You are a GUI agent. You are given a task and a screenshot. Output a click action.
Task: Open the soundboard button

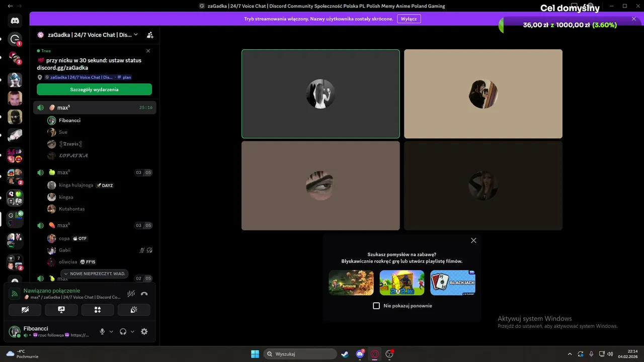pyautogui.click(x=134, y=310)
